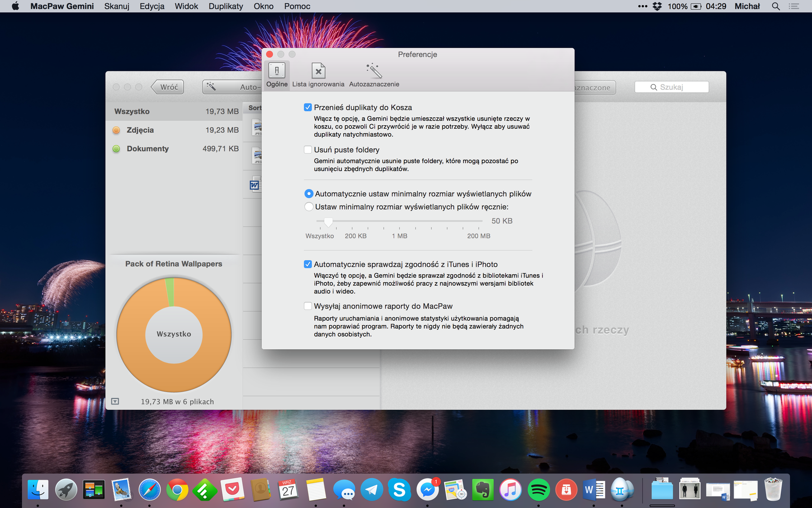
Task: Open the red downloader app in dock
Action: [x=566, y=490]
